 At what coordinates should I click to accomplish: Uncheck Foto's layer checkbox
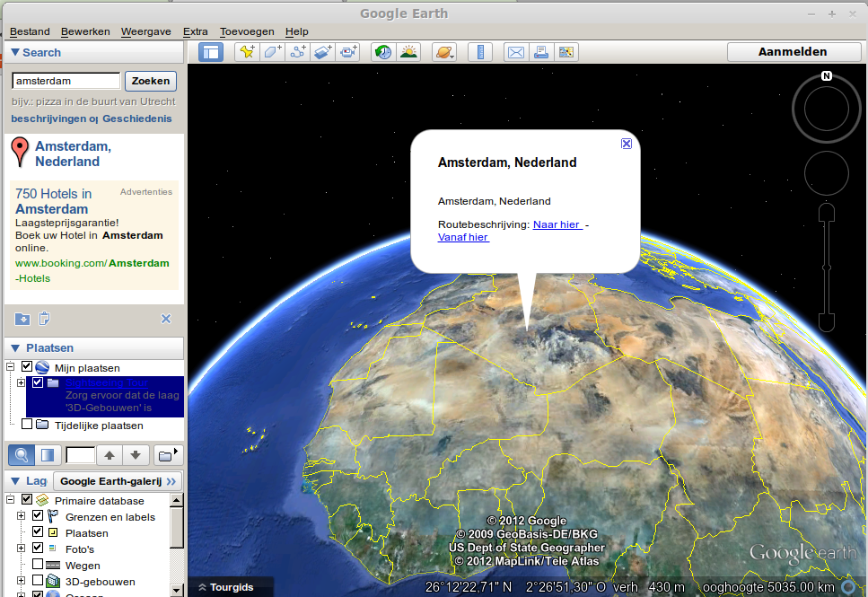coord(38,548)
